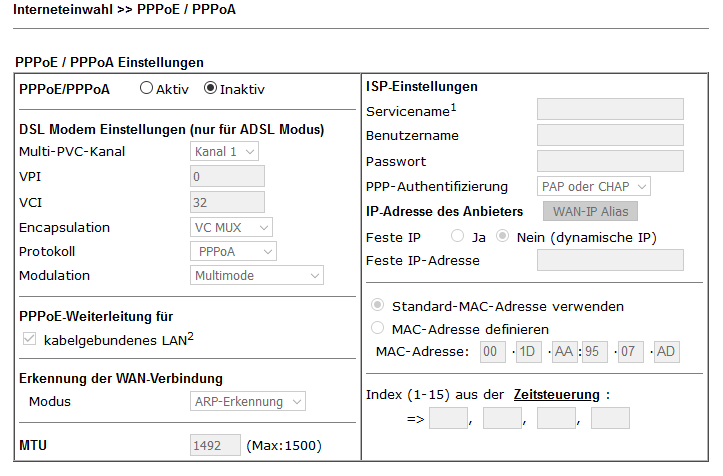Click the VPI input field
723x476 pixels.
pyautogui.click(x=227, y=177)
